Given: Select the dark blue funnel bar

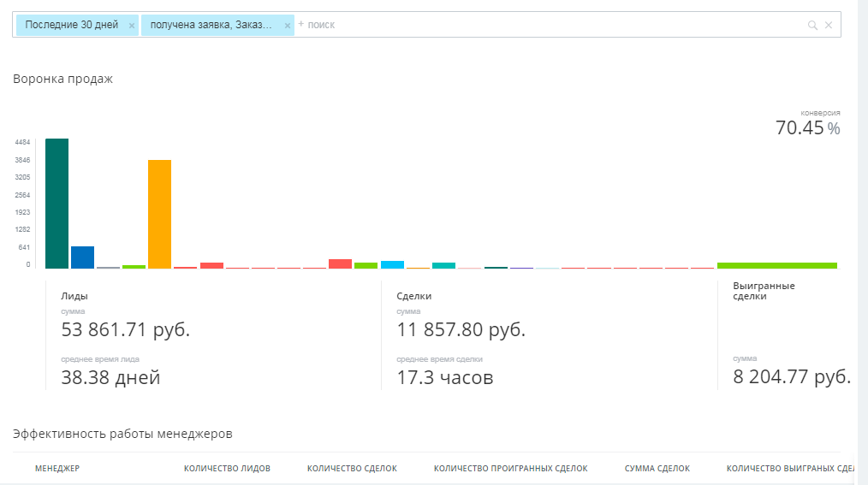Looking at the screenshot, I should pos(82,257).
